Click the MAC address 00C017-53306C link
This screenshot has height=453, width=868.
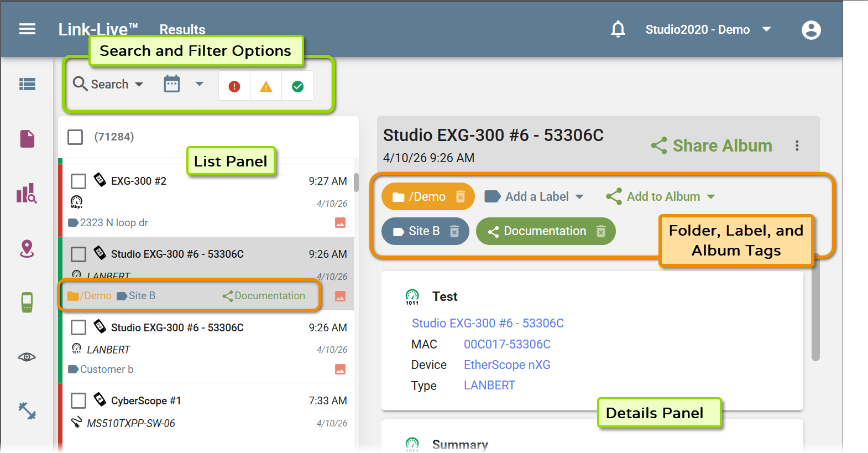coord(507,344)
